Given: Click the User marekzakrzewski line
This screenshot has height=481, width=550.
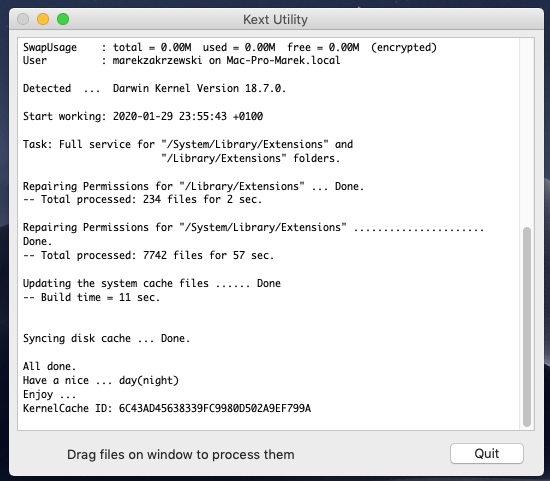Looking at the screenshot, I should point(182,60).
